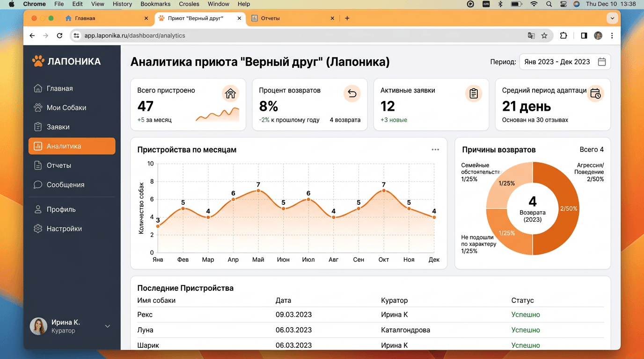This screenshot has width=644, height=359.
Task: Open the Chrome profile avatar
Action: [x=598, y=36]
